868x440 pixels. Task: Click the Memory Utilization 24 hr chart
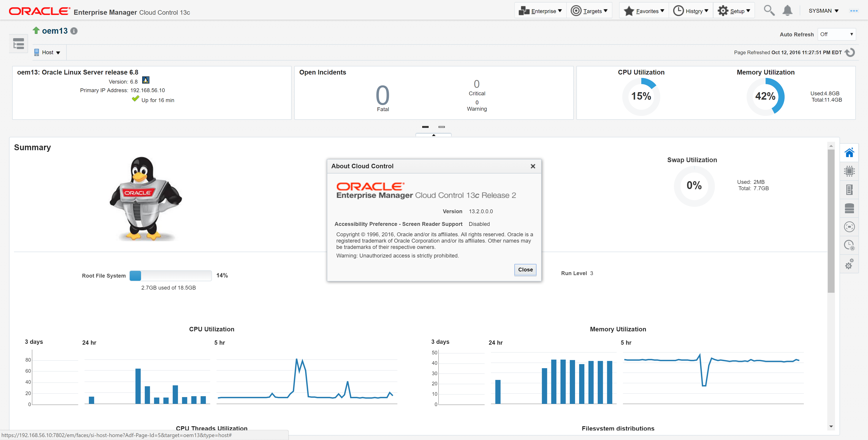point(553,378)
